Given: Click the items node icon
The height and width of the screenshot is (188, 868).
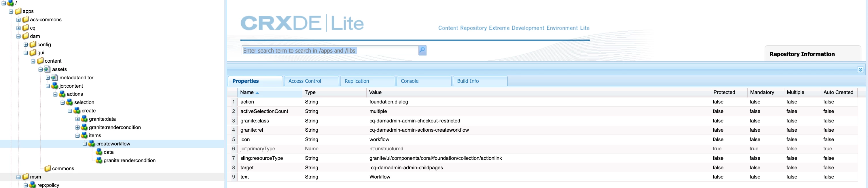Looking at the screenshot, I should point(85,135).
